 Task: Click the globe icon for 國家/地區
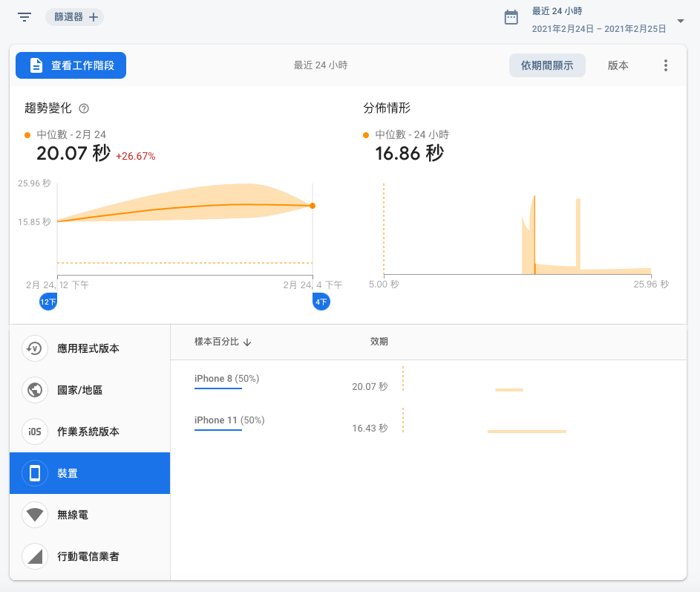[x=35, y=390]
